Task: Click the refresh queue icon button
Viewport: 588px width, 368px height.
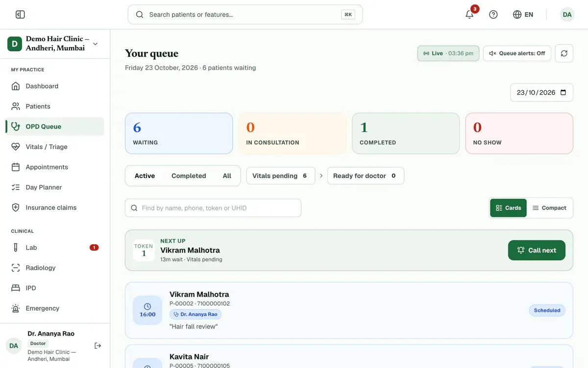Action: click(x=564, y=53)
